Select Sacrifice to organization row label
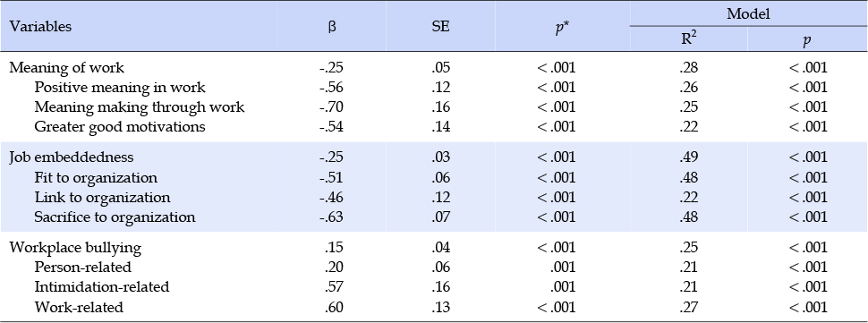The image size is (868, 323). (x=115, y=217)
